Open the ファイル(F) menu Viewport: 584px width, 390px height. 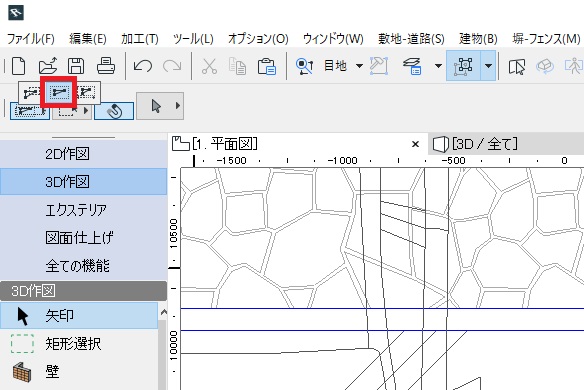[31, 39]
